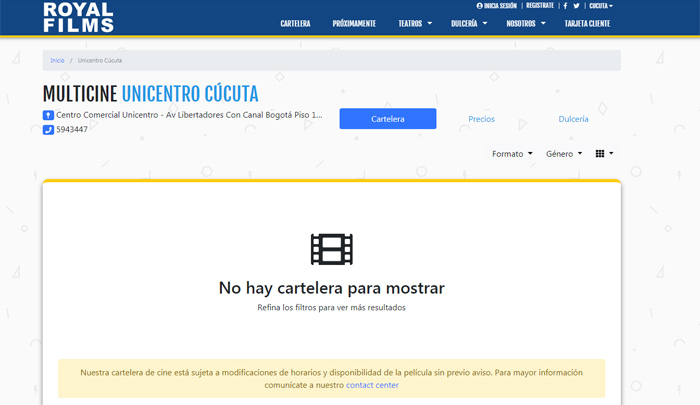This screenshot has width=700, height=405.
Task: Click the film strip icon
Action: [331, 249]
